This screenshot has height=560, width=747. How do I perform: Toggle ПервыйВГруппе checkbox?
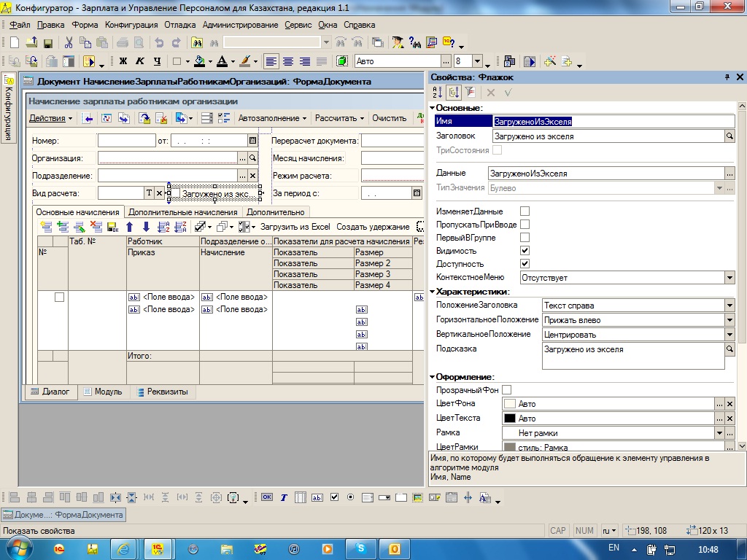click(525, 237)
